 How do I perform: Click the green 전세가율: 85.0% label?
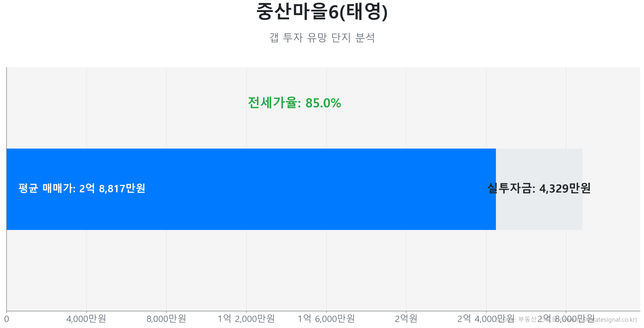pos(294,103)
